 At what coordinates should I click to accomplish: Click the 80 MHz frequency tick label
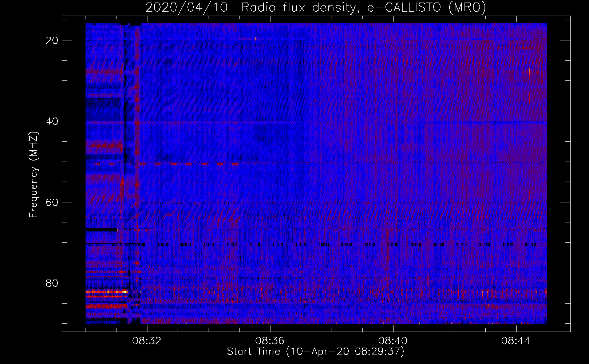point(52,283)
